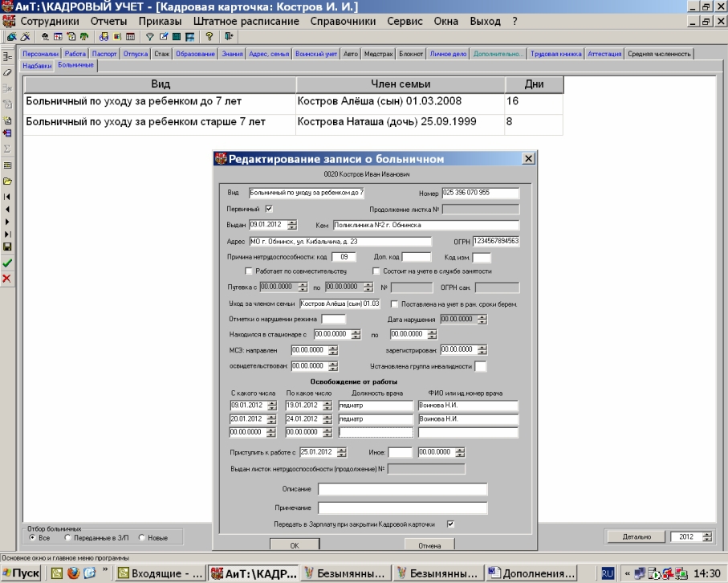
Task: Open the Дополнения taskbar button
Action: [x=531, y=573]
